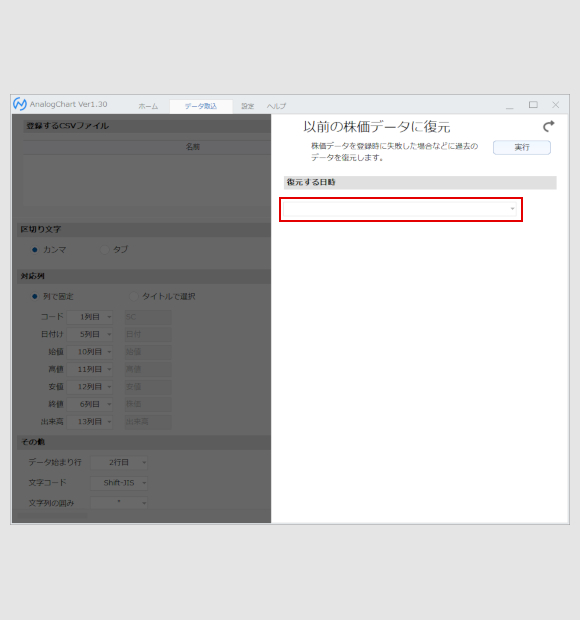Screen dimensions: 580x620
Task: Maximize the AnalogChart window
Action: tap(533, 105)
